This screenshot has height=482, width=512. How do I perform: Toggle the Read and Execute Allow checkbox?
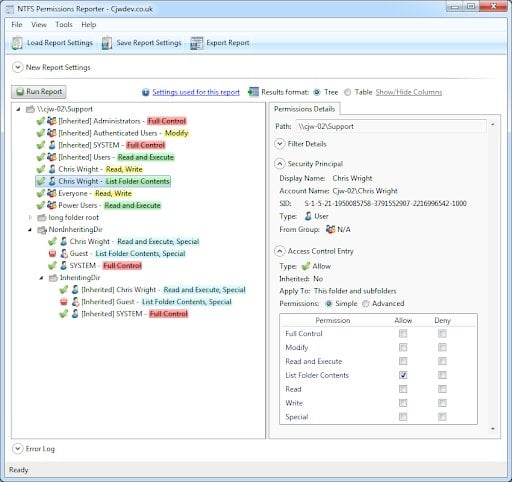coord(403,361)
